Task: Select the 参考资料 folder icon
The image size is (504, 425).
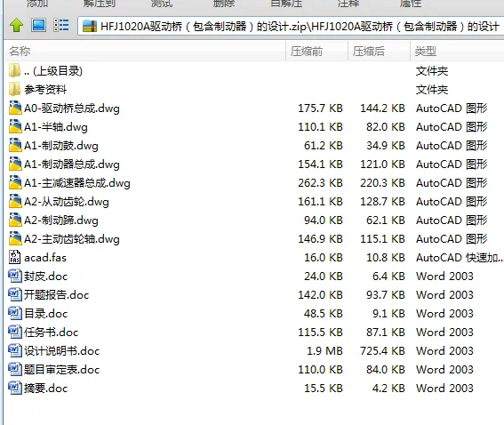Action: 15,89
